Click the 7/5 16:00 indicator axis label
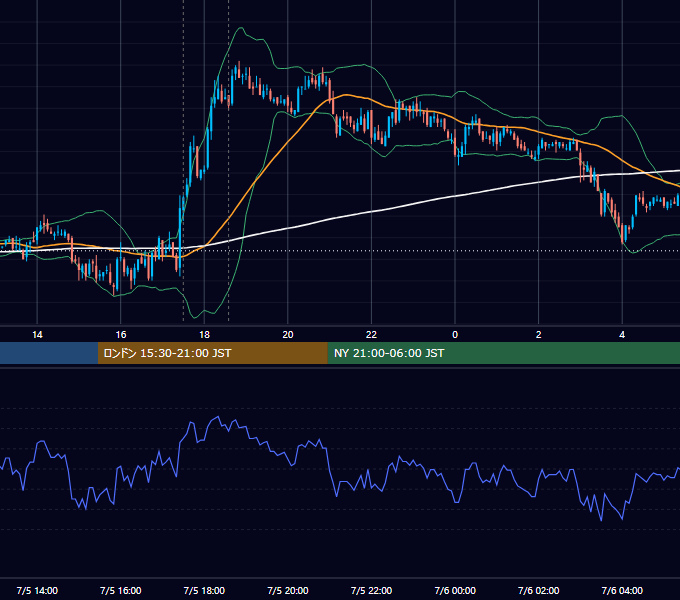The width and height of the screenshot is (680, 600). click(x=121, y=590)
